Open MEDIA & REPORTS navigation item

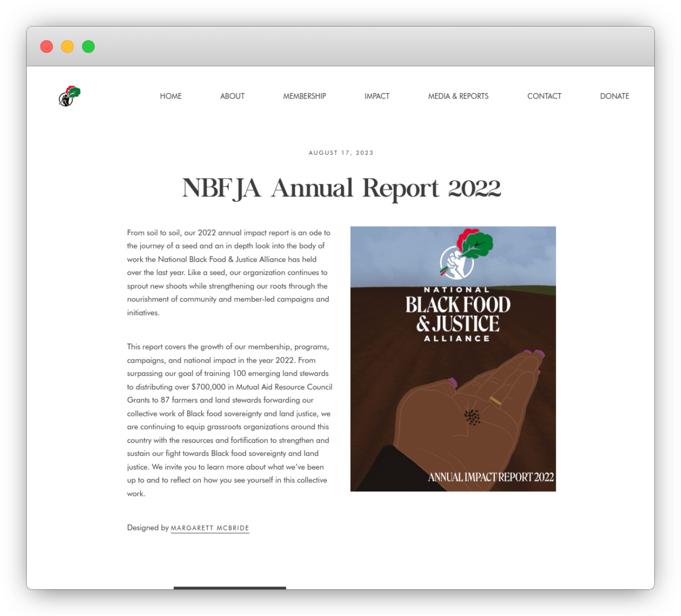coord(458,96)
